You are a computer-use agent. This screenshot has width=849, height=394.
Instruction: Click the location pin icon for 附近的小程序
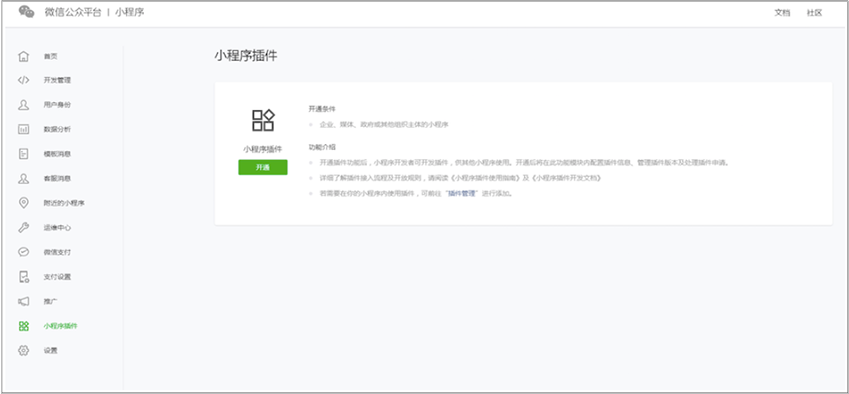[23, 203]
